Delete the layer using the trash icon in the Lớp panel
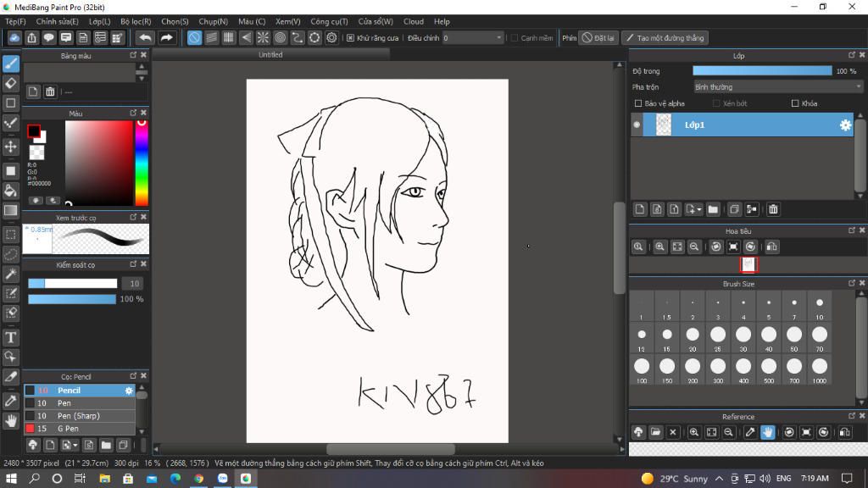Viewport: 868px width, 488px height. 773,209
